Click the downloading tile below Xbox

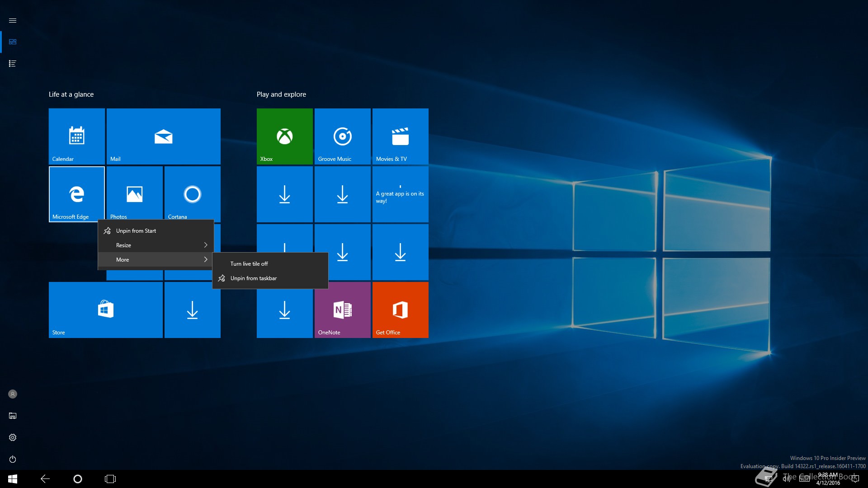(285, 194)
